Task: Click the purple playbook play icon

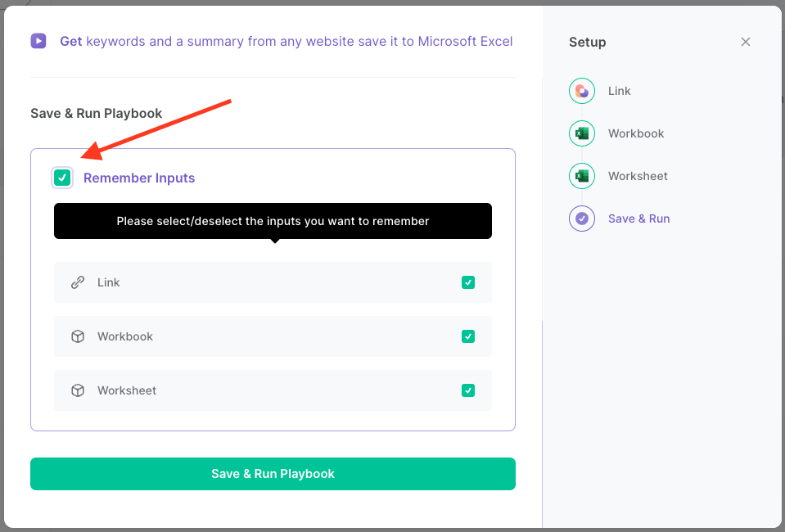Action: pyautogui.click(x=38, y=41)
